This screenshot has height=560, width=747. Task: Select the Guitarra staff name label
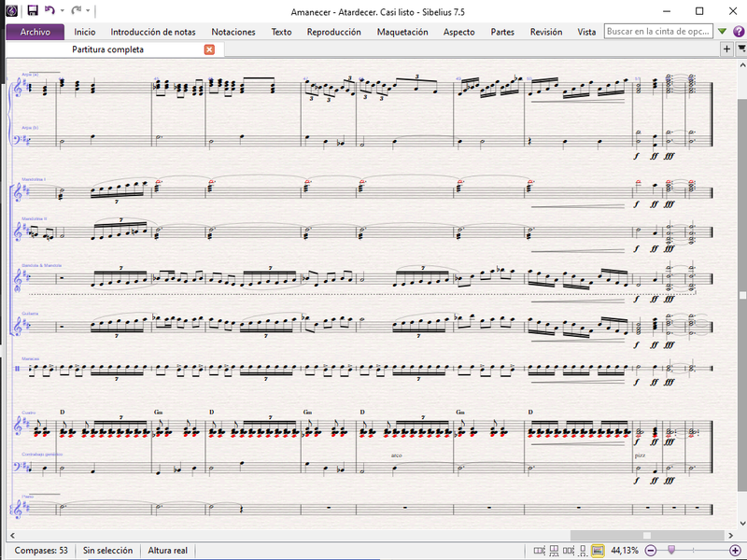coord(30,314)
